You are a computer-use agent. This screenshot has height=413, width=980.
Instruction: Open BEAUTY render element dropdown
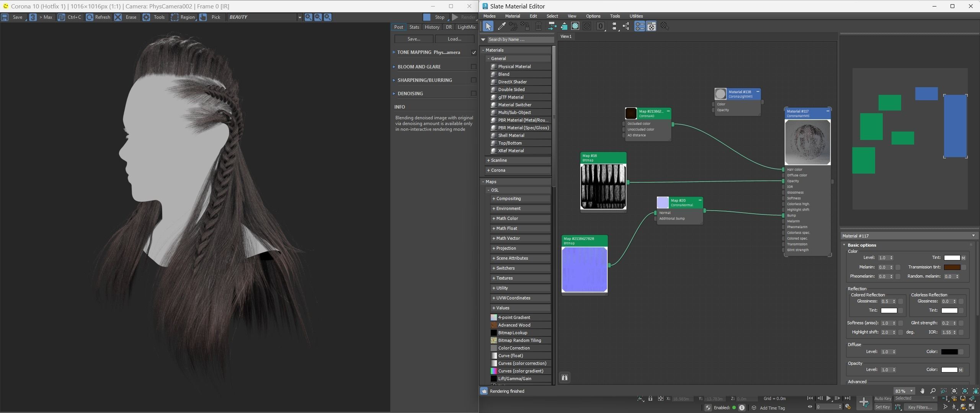[x=299, y=17]
